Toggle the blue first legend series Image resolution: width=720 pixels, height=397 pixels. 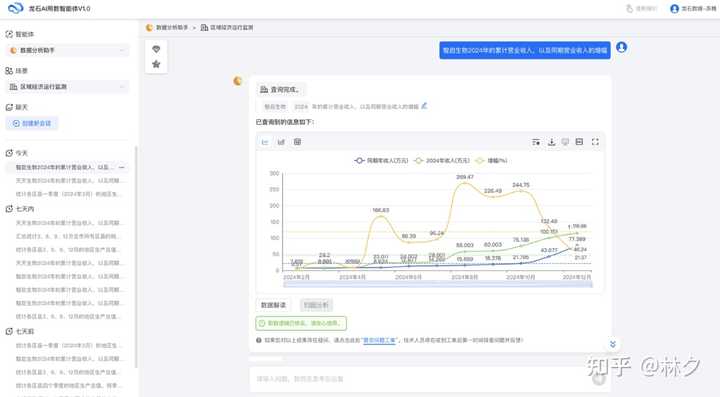click(381, 161)
